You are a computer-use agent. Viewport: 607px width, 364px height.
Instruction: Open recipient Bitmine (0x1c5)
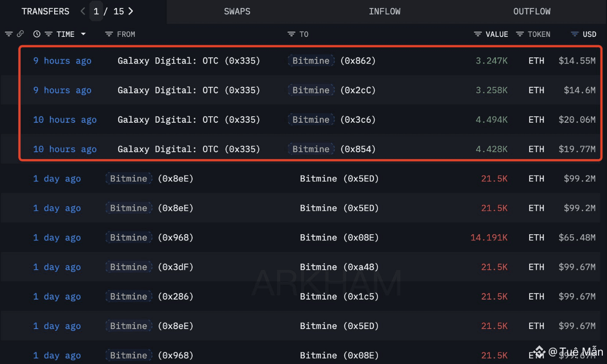339,296
